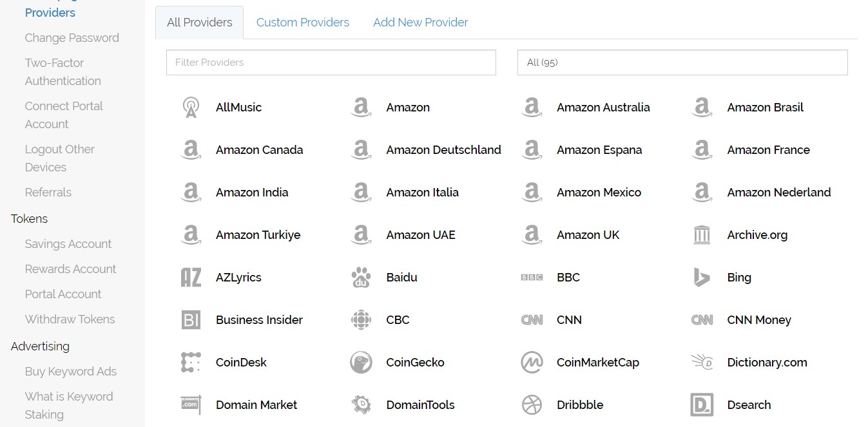Image resolution: width=868 pixels, height=427 pixels.
Task: Select the Amazon Mexico provider name
Action: (599, 193)
